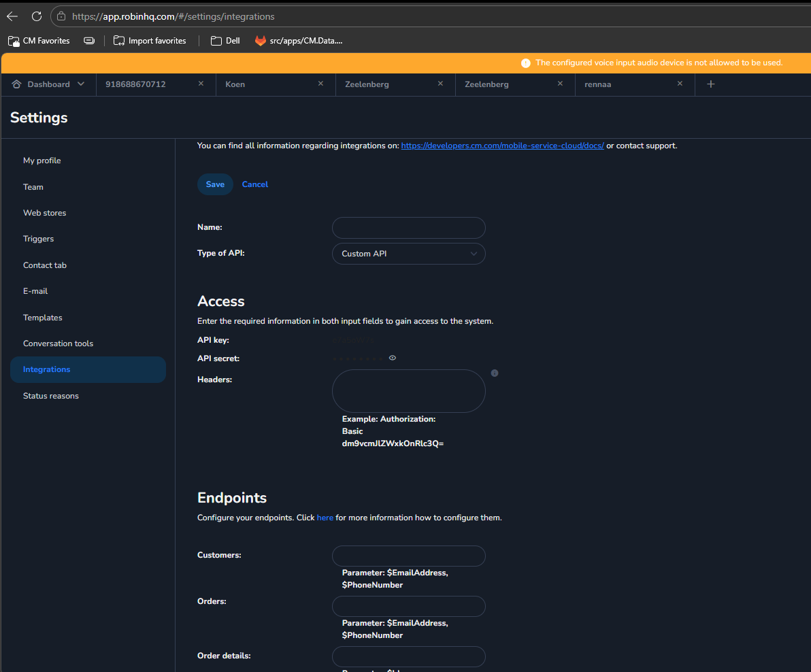The width and height of the screenshot is (811, 672).
Task: Switch to the Koen tab
Action: pyautogui.click(x=235, y=84)
